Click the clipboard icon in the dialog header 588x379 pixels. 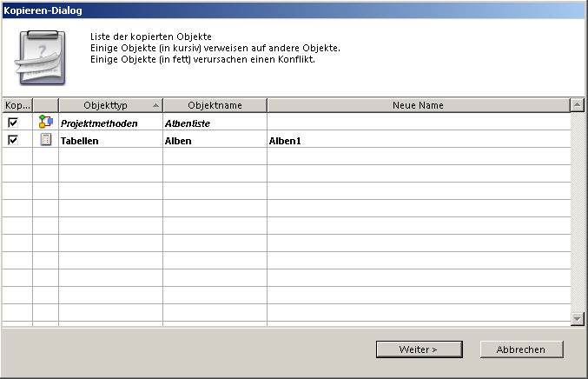[x=36, y=57]
